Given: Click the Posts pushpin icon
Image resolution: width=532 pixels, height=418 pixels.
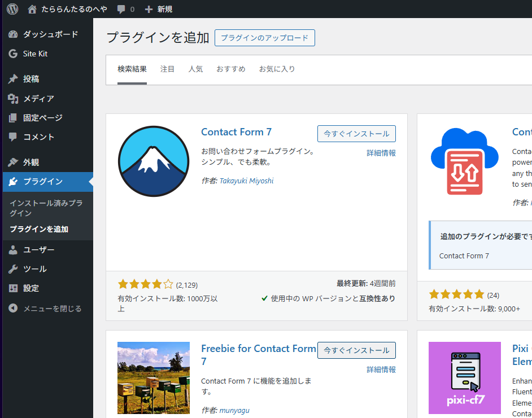Looking at the screenshot, I should click(x=13, y=79).
